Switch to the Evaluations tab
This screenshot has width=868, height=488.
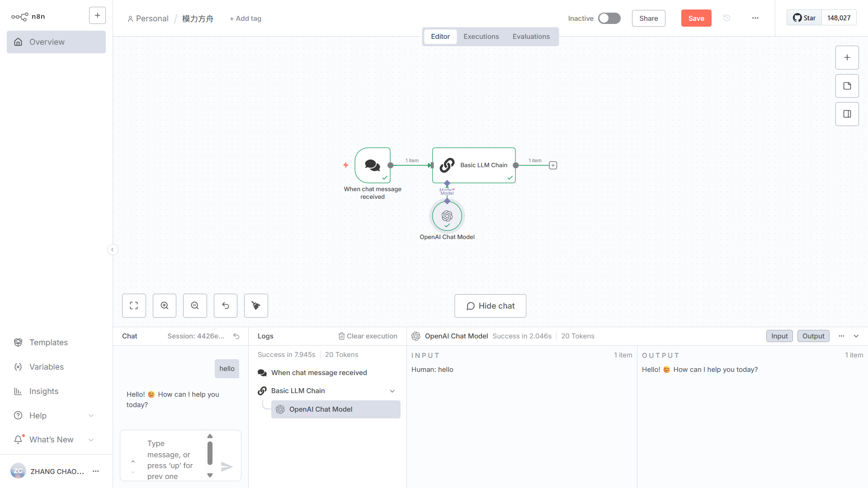[x=531, y=37]
